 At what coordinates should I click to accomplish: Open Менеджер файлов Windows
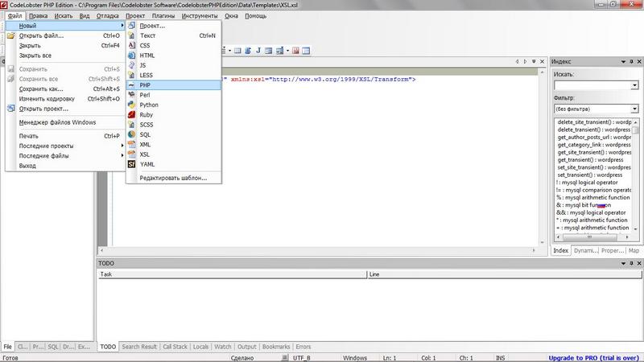pyautogui.click(x=65, y=122)
